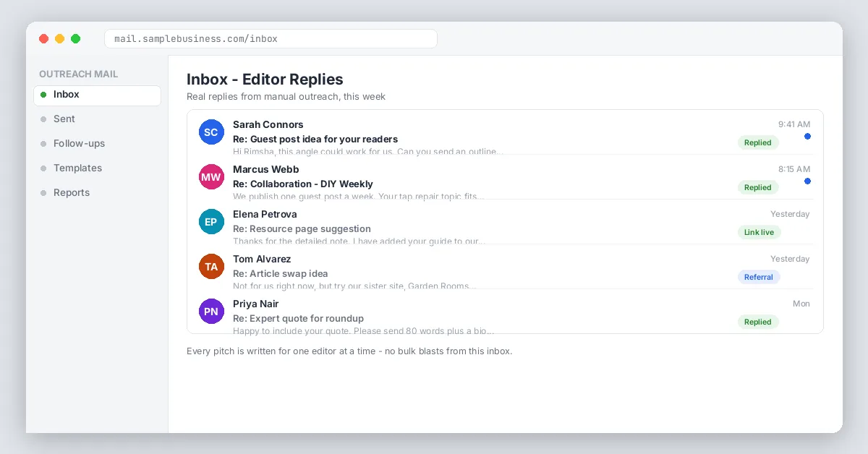Click preview 'Happy to include your quote'
Screen dimensions: 868x454
coord(292,331)
